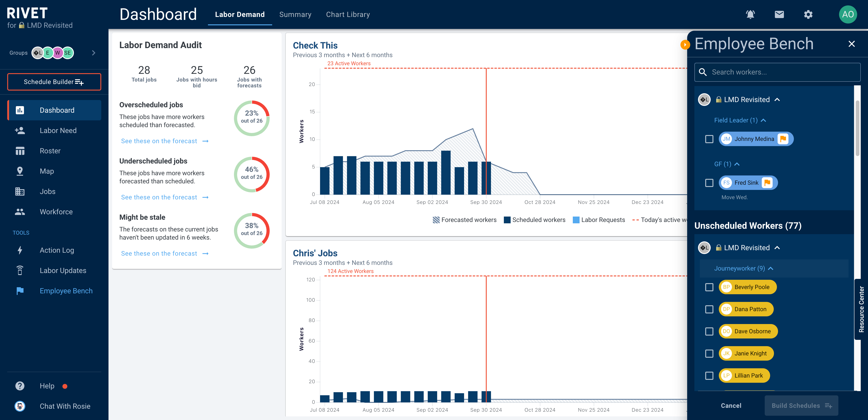Check the Fred Sink checkbox
868x420 pixels.
(709, 183)
